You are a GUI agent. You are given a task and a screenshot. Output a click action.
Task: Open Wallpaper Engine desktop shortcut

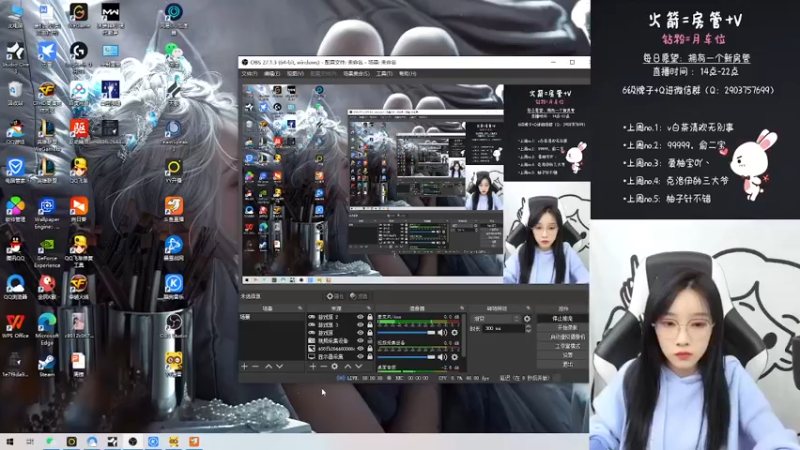47,213
